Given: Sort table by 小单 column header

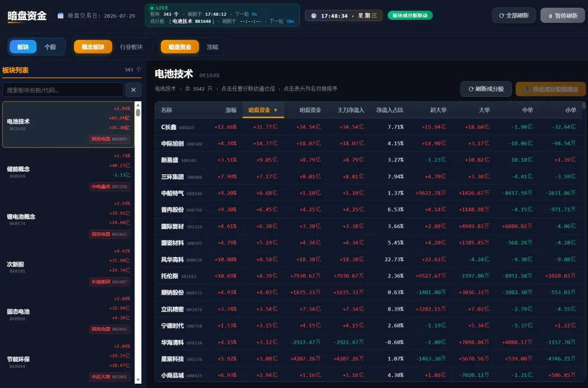Looking at the screenshot, I should [571, 110].
